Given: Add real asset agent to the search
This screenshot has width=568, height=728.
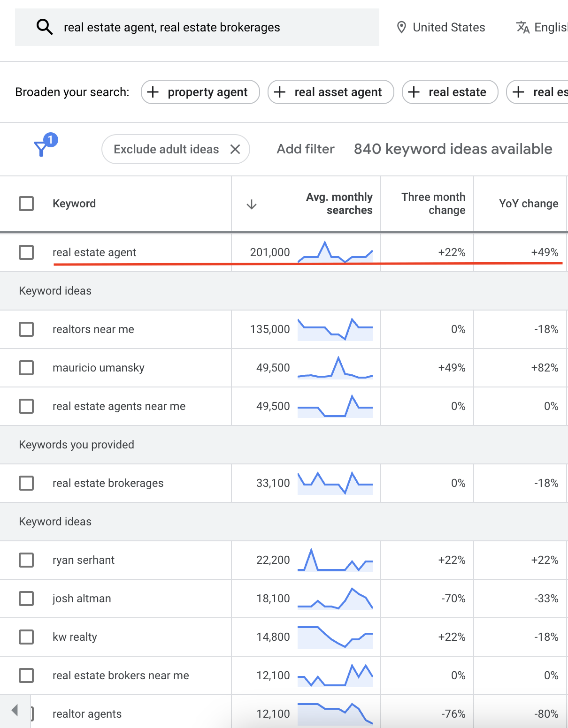Looking at the screenshot, I should coord(330,92).
